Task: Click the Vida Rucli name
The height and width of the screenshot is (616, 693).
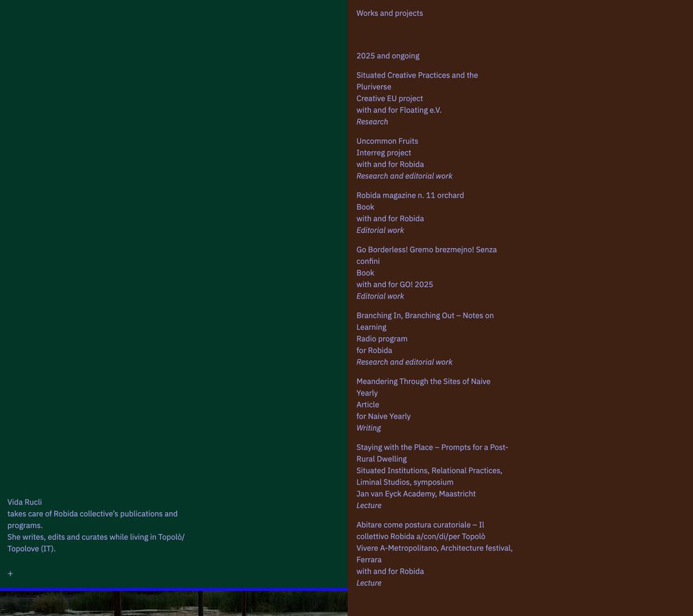Action: pyautogui.click(x=24, y=502)
